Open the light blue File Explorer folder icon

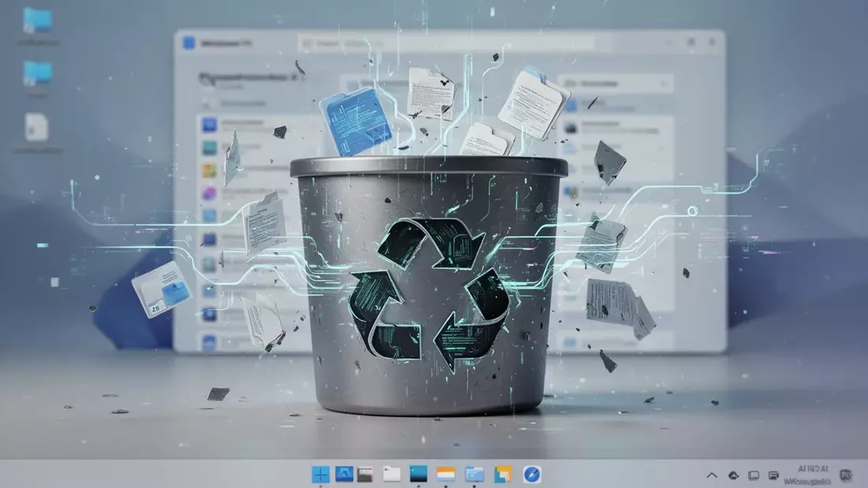(x=474, y=474)
